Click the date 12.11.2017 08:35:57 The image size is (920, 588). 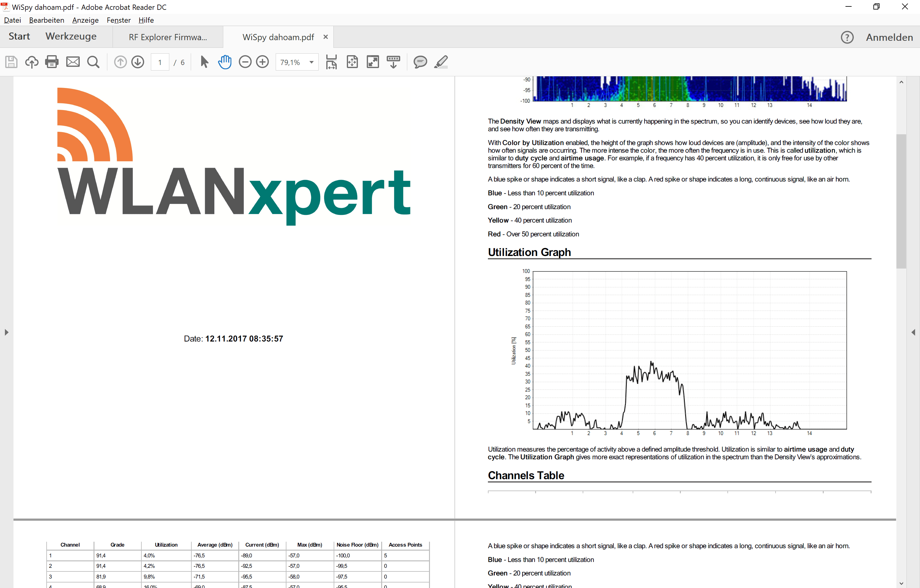pyautogui.click(x=244, y=339)
